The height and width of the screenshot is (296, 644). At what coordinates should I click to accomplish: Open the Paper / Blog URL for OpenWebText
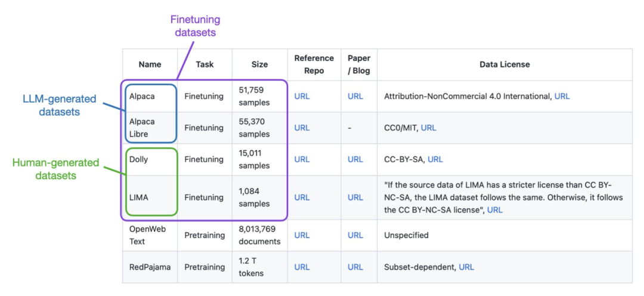(355, 235)
